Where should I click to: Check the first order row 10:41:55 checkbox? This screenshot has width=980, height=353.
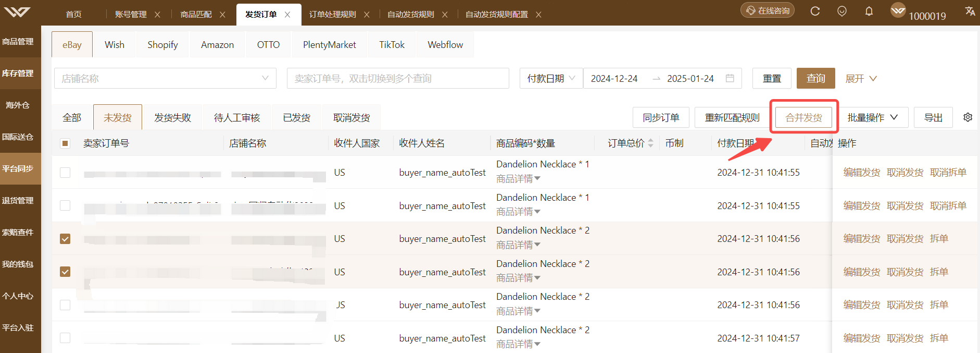tap(65, 173)
